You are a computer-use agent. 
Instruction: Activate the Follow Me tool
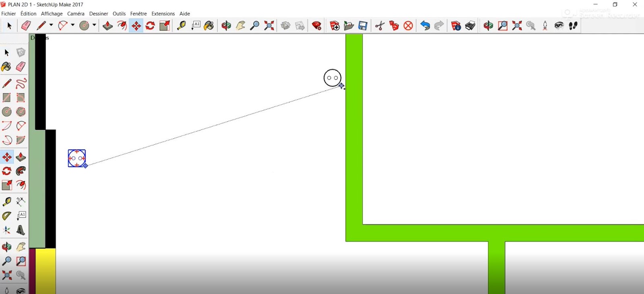pos(21,171)
